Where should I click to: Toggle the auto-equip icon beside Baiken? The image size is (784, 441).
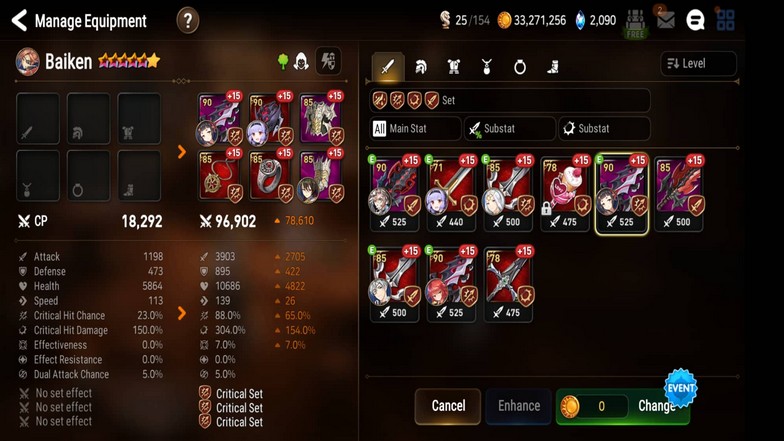coord(328,62)
